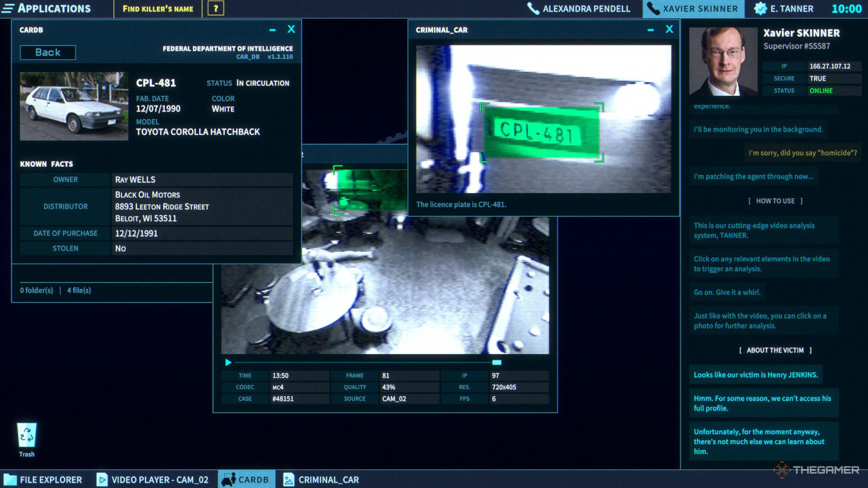This screenshot has width=868, height=488.
Task: Click the Find killer's name menu item
Action: click(x=158, y=8)
